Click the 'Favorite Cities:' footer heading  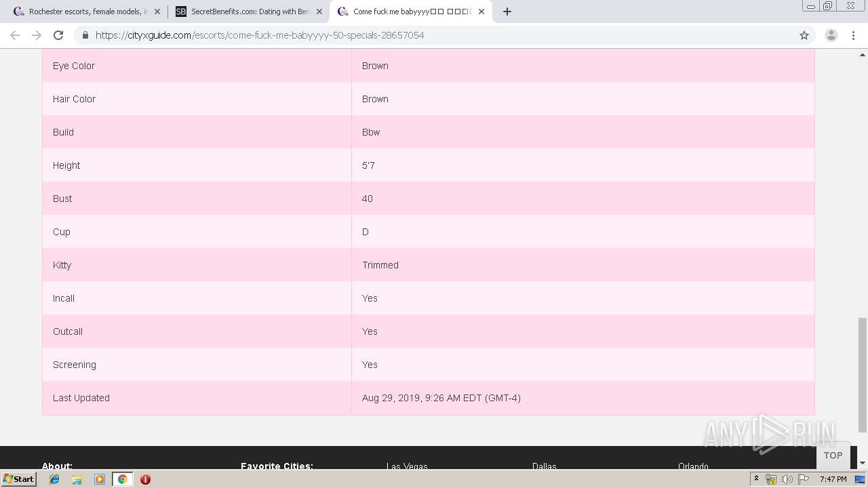pyautogui.click(x=277, y=466)
